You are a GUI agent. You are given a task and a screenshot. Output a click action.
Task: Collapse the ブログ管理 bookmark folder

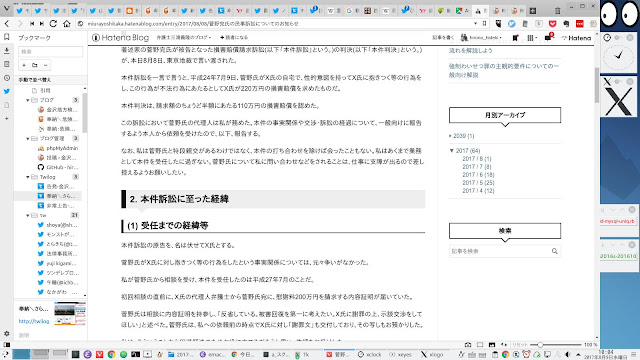28,139
